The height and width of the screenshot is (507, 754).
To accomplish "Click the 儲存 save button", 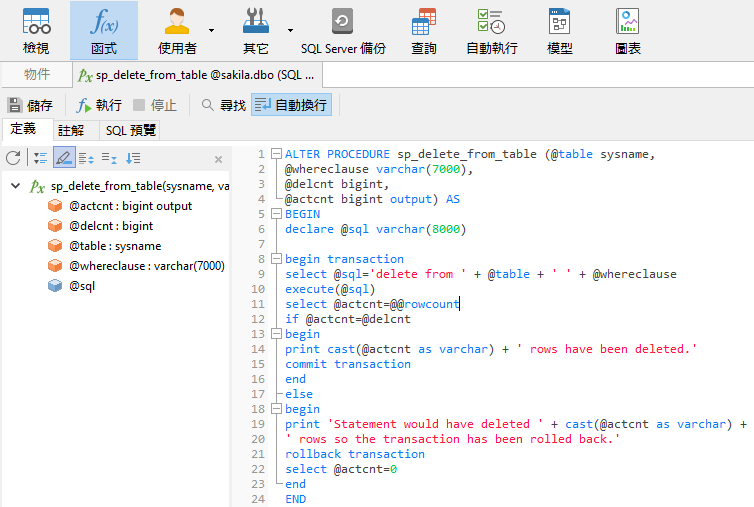I will point(30,105).
